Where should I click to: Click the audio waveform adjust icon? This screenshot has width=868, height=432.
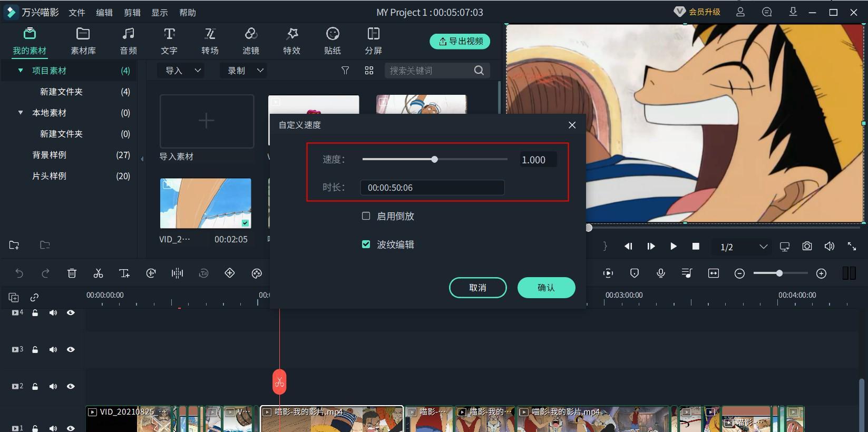pyautogui.click(x=177, y=273)
